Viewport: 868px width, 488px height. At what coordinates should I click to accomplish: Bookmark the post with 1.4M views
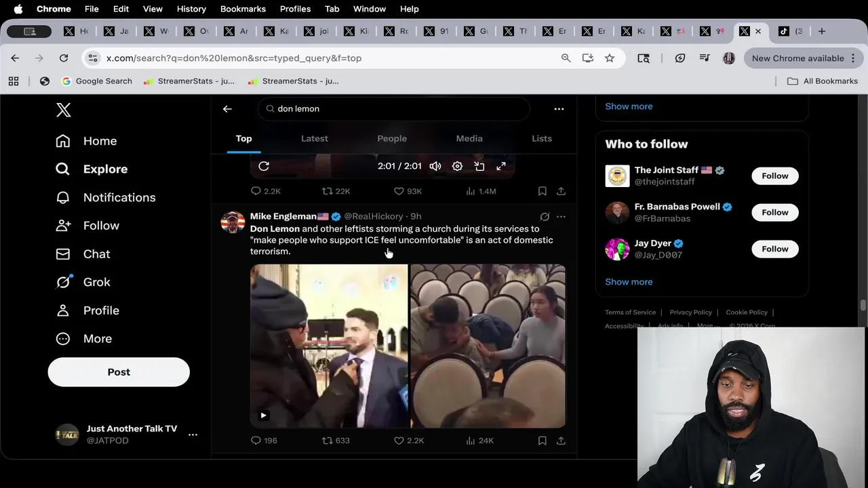pos(542,191)
